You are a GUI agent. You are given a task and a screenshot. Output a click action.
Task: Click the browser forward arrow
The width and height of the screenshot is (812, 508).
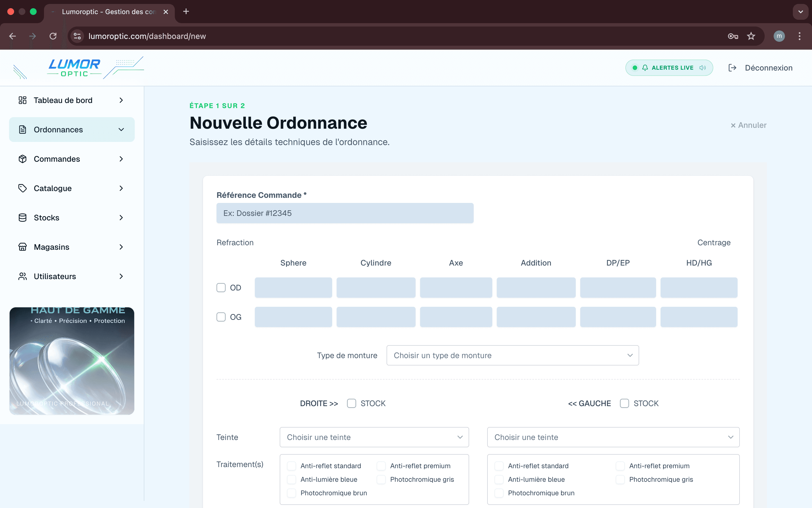32,36
